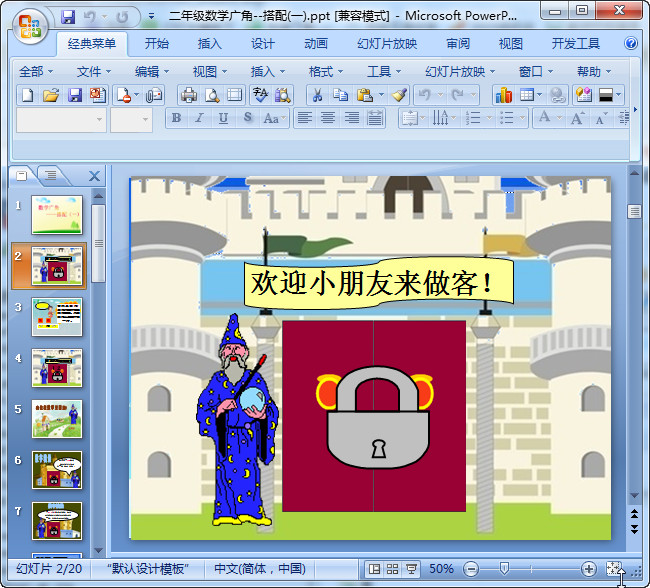Click the zoom out minus button
The height and width of the screenshot is (588, 650).
pos(471,569)
